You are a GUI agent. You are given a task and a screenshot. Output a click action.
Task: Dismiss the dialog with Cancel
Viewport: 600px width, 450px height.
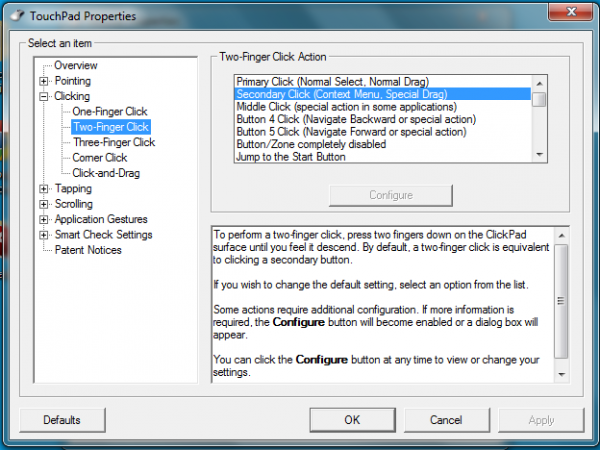pos(447,420)
